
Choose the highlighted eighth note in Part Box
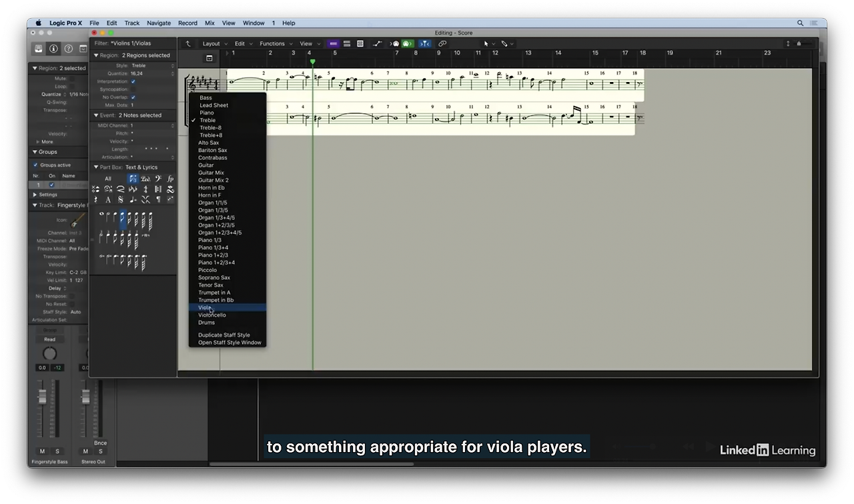(x=122, y=219)
